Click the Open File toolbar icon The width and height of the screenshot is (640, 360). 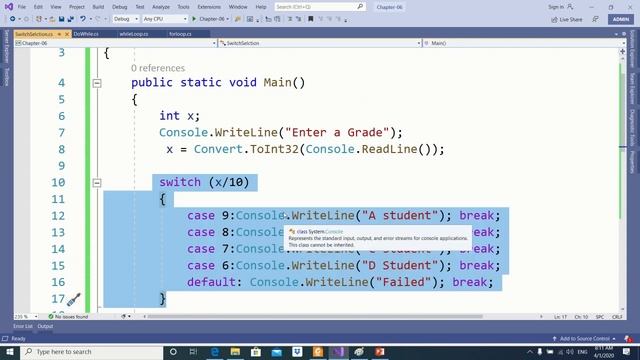(x=52, y=19)
